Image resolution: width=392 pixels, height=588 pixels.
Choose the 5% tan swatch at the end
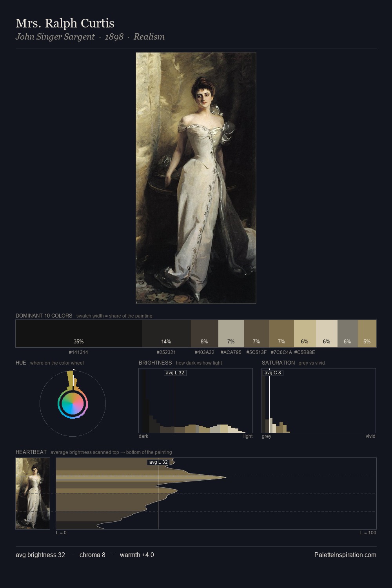point(367,334)
